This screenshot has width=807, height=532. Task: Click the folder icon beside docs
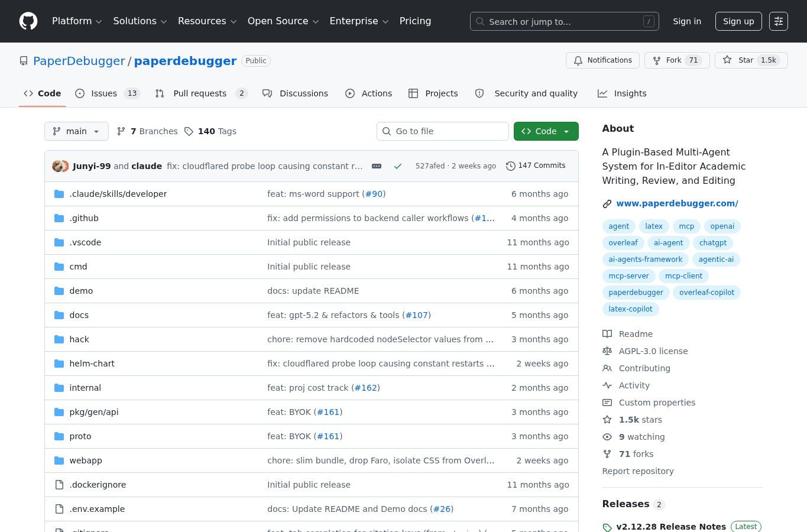tap(59, 315)
